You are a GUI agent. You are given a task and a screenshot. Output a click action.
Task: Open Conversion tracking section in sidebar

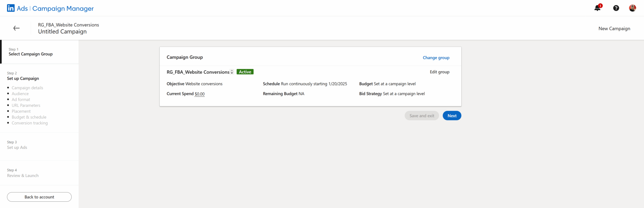tap(30, 123)
